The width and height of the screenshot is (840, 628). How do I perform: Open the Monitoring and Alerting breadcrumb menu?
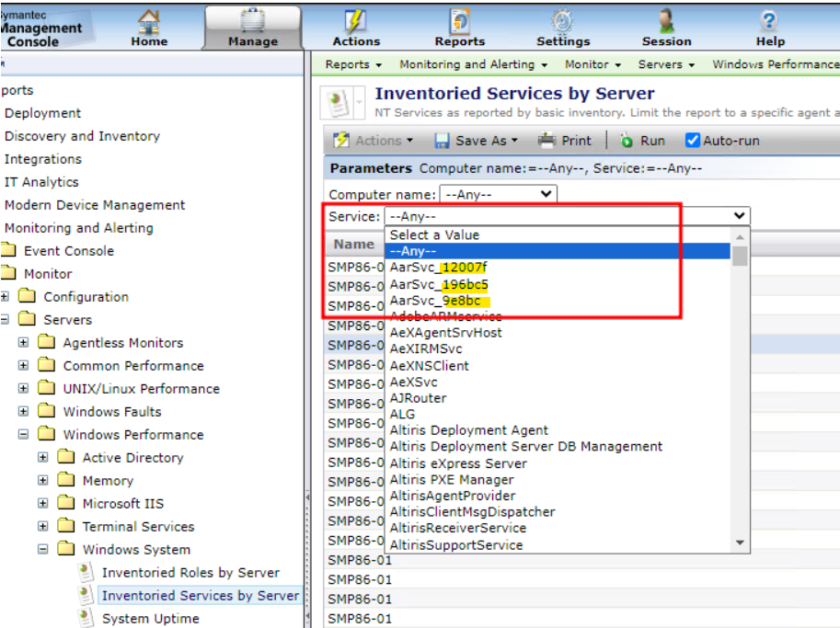coord(474,64)
